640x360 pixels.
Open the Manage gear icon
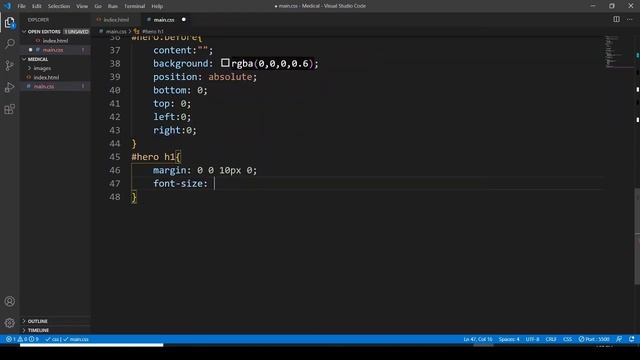point(9,323)
